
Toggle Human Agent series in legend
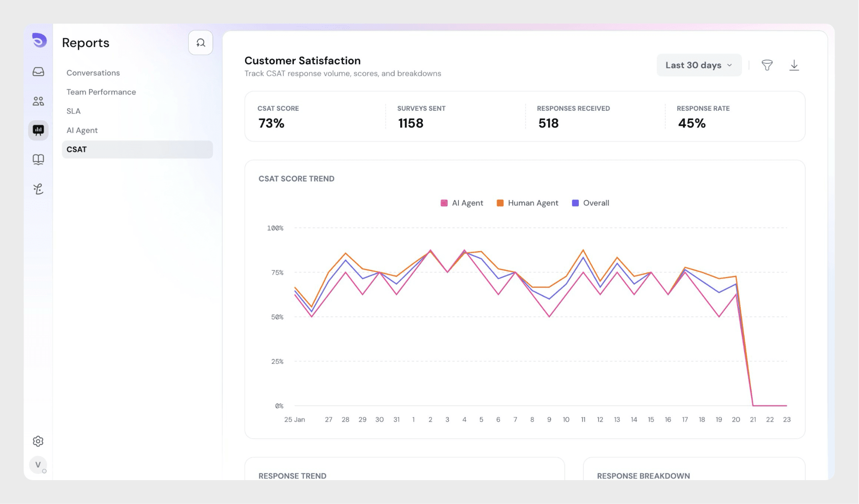click(x=527, y=203)
